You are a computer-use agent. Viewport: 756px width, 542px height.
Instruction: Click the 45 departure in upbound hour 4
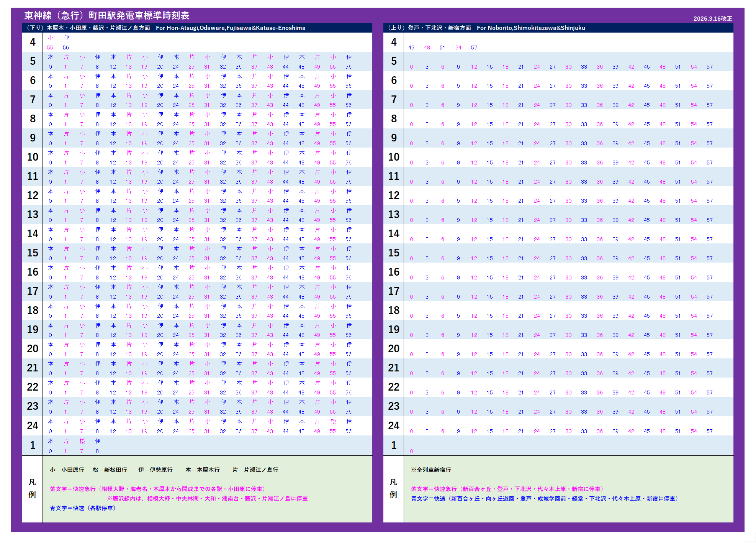click(x=411, y=48)
